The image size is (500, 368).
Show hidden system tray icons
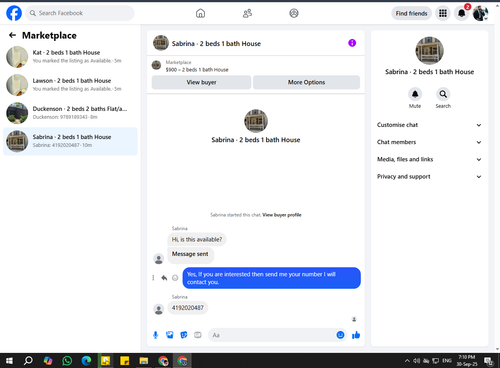pyautogui.click(x=407, y=361)
